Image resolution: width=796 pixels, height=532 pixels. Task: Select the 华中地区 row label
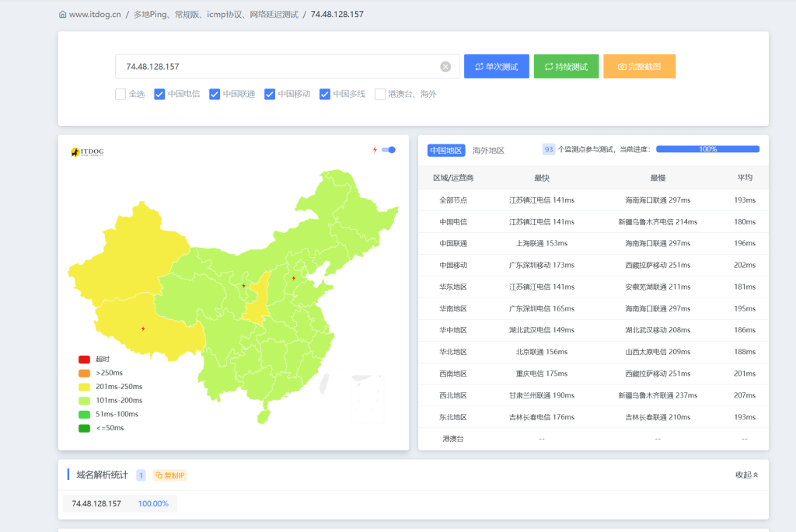click(453, 330)
